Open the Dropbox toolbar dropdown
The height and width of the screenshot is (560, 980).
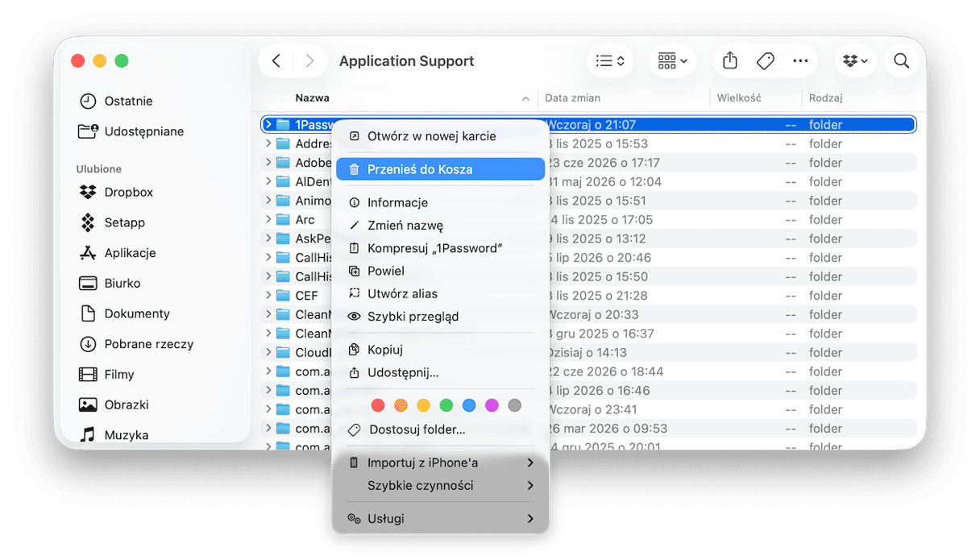coord(855,61)
